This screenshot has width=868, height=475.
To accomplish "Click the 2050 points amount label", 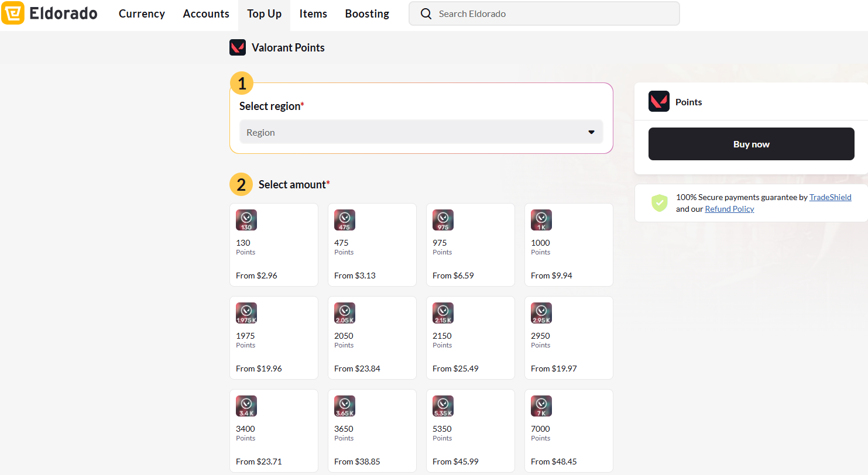I will (x=344, y=336).
